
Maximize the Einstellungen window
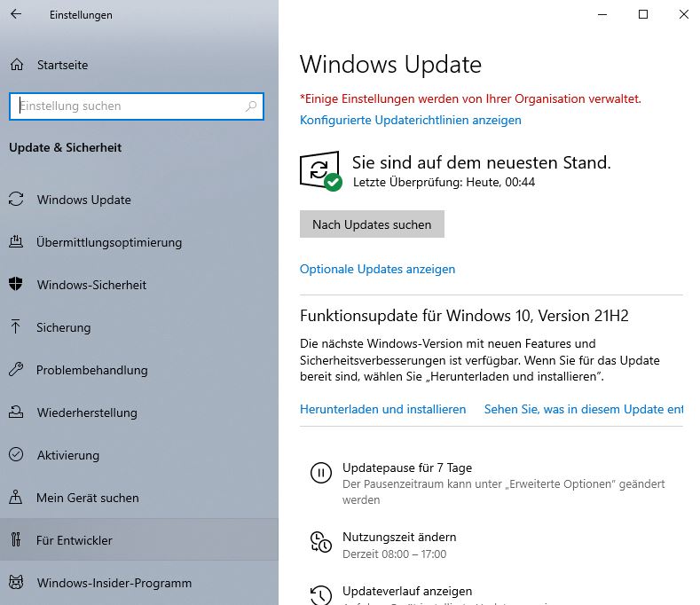coord(643,14)
